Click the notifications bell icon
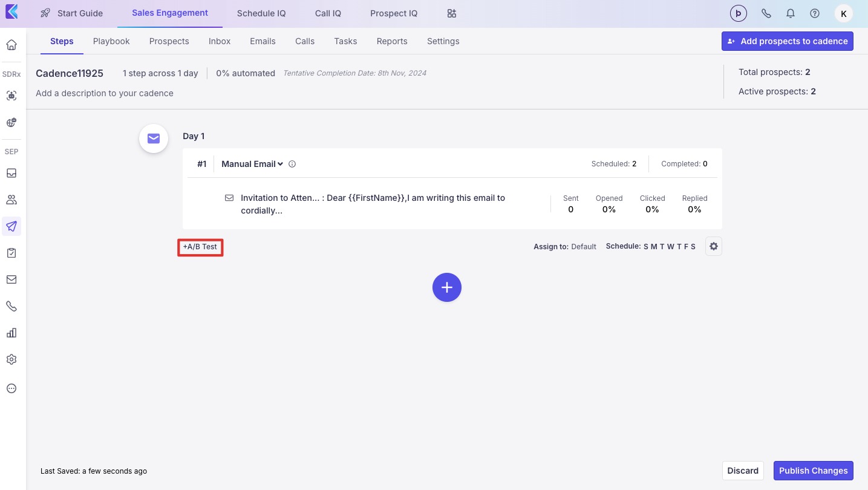868x490 pixels. (x=791, y=13)
